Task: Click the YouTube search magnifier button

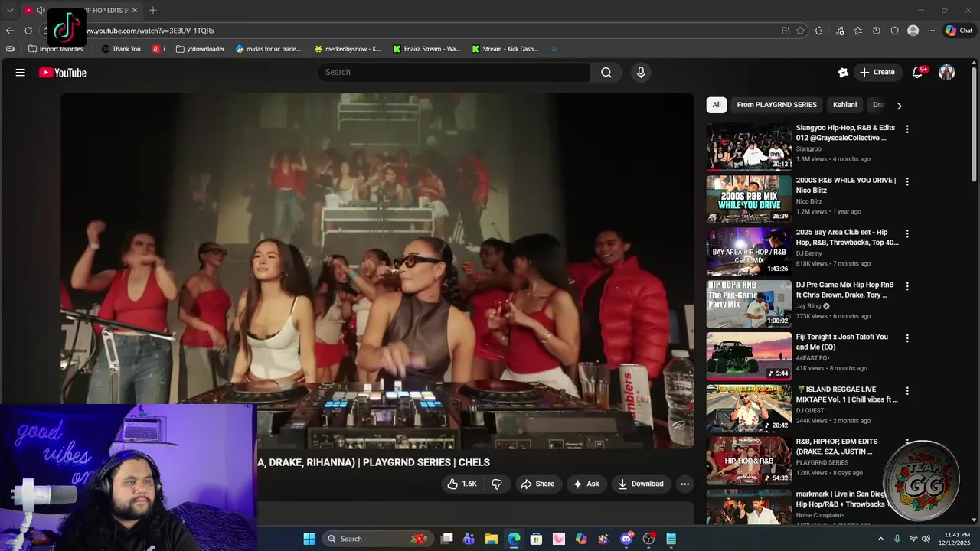Action: 606,72
